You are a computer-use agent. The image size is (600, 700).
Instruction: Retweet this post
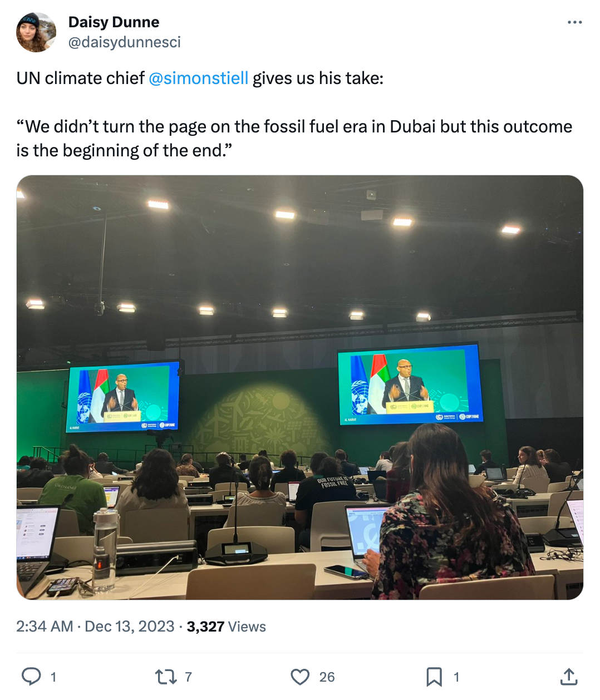point(166,677)
